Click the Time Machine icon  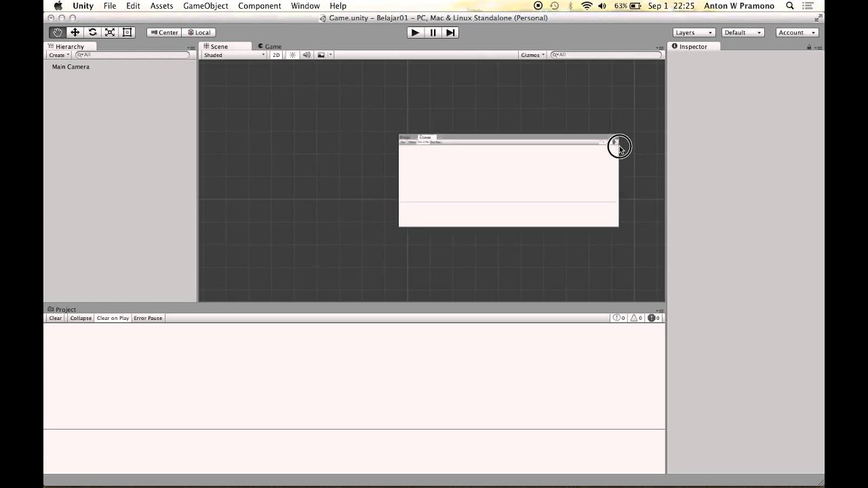tap(555, 6)
